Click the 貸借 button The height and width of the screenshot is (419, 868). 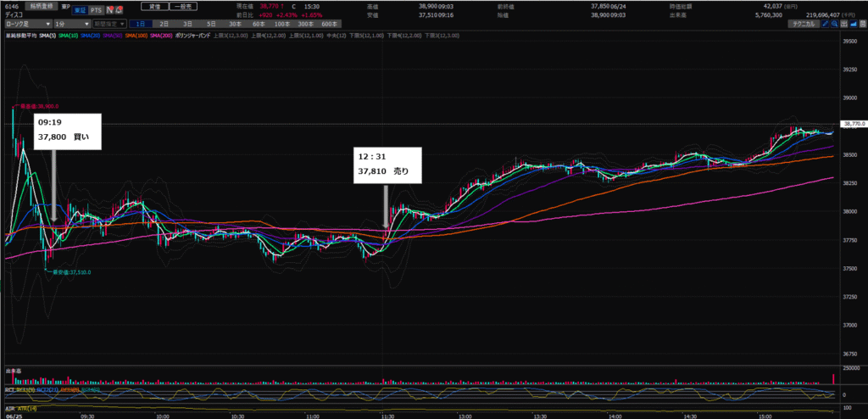(x=153, y=7)
